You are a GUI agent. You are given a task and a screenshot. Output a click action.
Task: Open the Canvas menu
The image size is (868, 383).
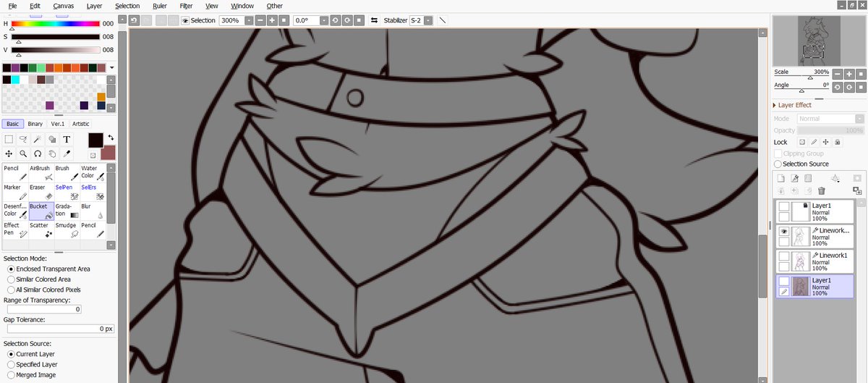click(x=63, y=6)
